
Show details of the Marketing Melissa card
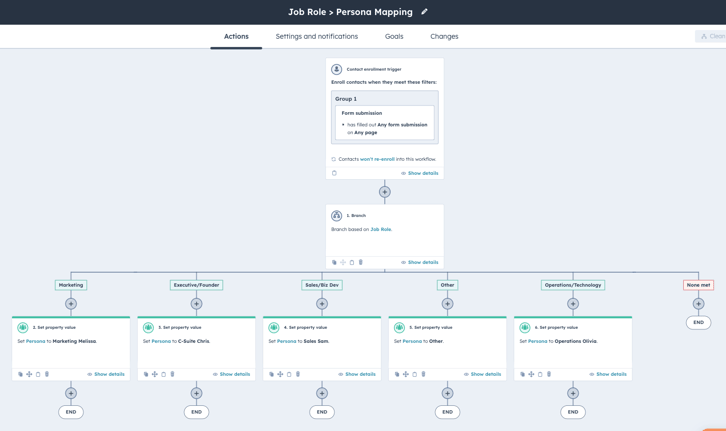106,374
